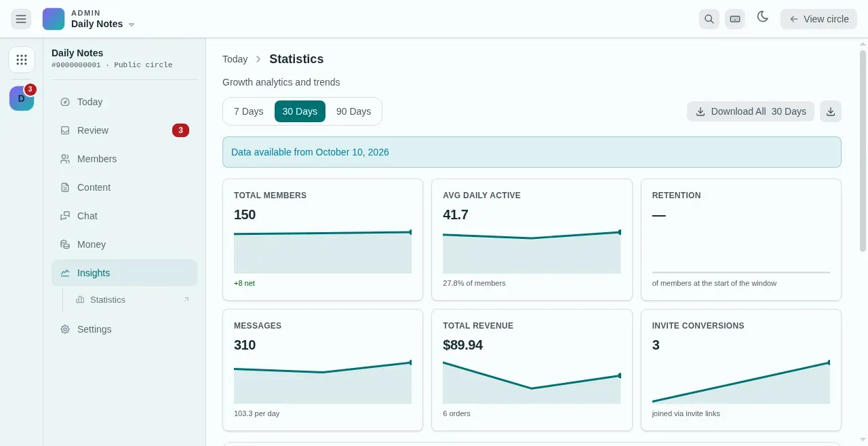The height and width of the screenshot is (446, 868).
Task: Open Review in the sidebar
Action: (125, 130)
